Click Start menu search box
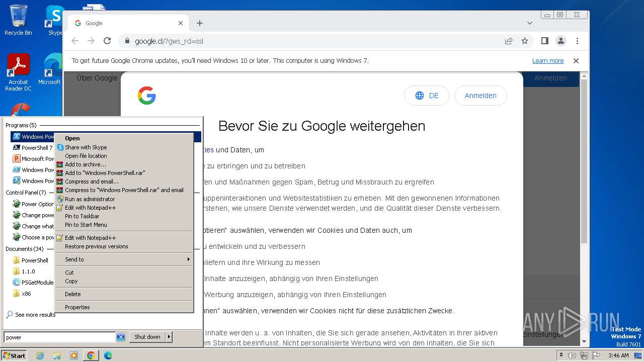This screenshot has height=362, width=644. 60,337
